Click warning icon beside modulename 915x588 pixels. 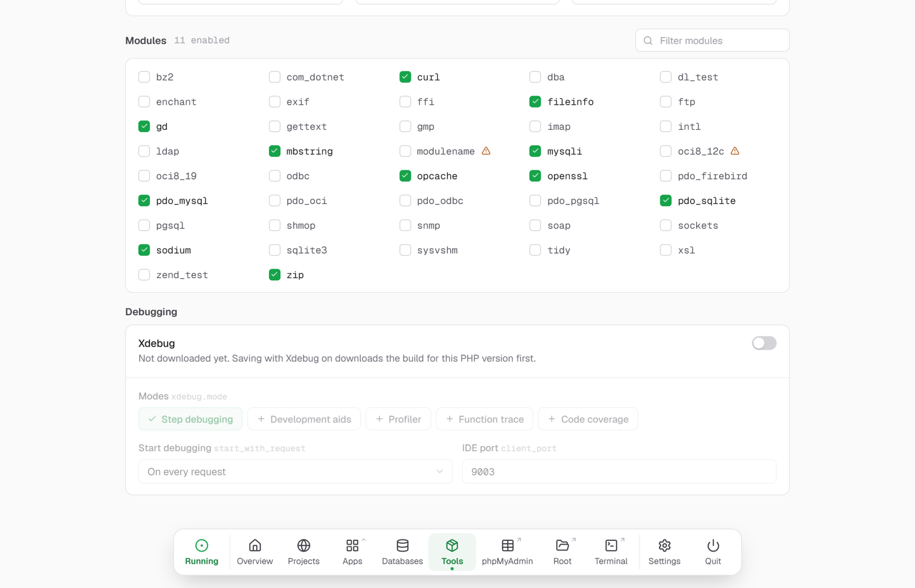[x=486, y=151]
